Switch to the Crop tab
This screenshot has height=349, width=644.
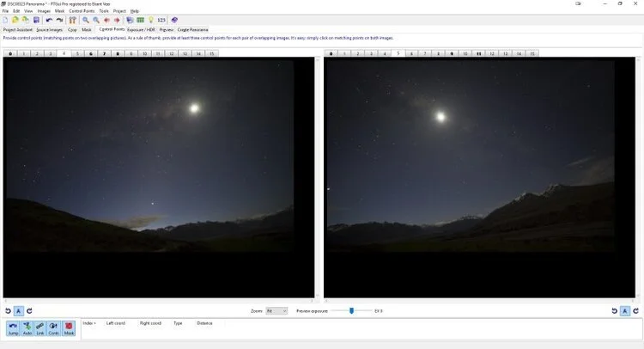pyautogui.click(x=72, y=29)
